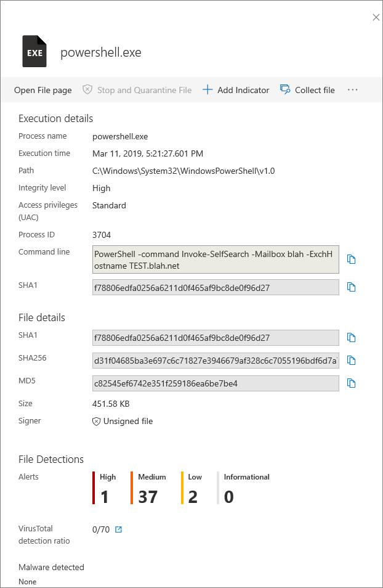This screenshot has width=383, height=588.
Task: Open VirusTotal external link icon
Action: (118, 529)
